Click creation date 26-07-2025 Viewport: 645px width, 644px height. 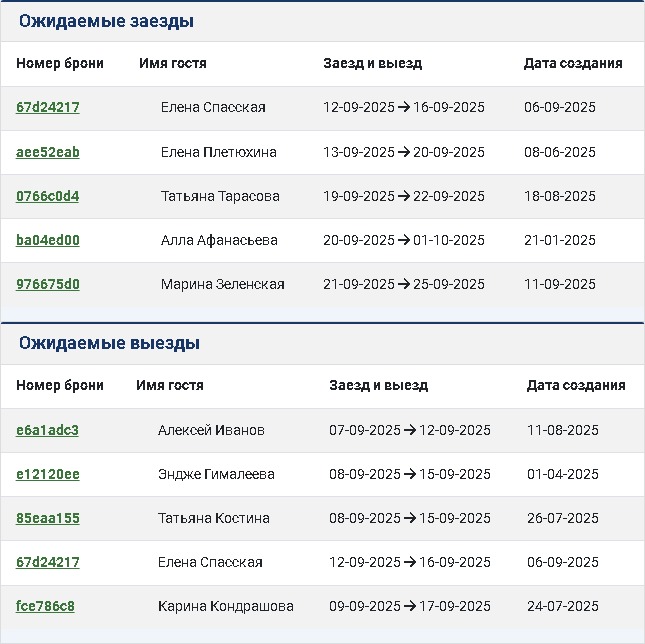pyautogui.click(x=563, y=518)
